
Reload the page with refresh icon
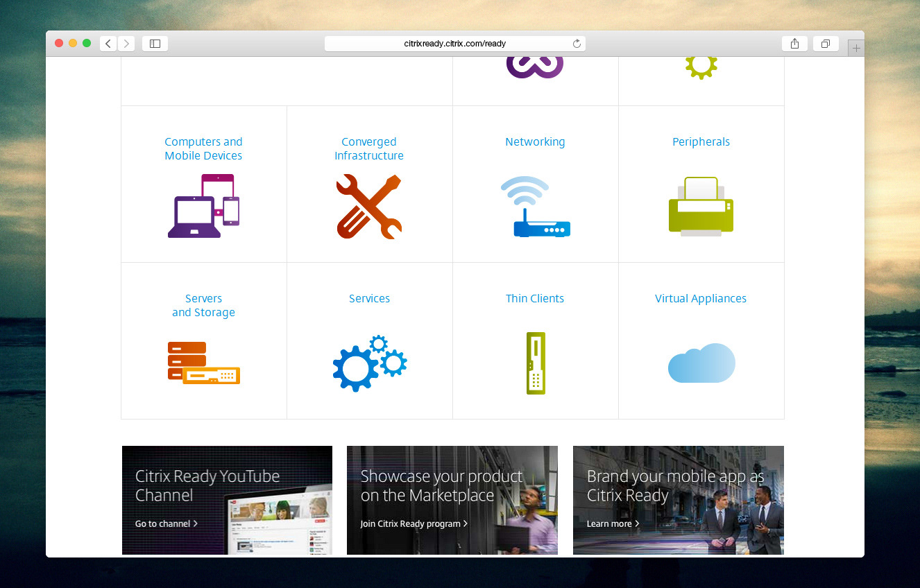577,44
